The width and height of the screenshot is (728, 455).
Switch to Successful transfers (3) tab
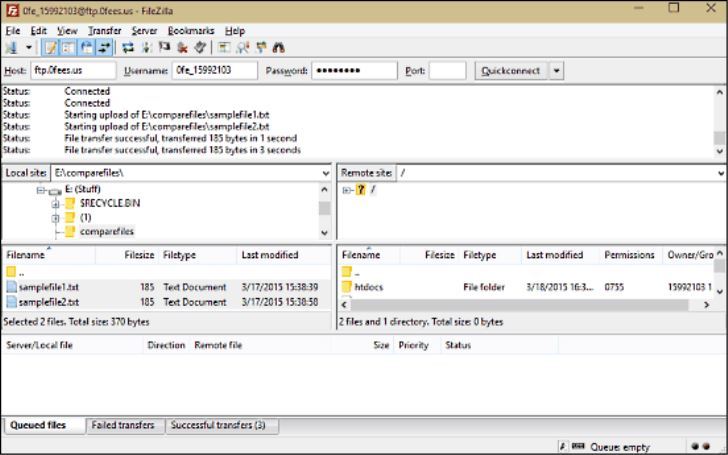222,425
